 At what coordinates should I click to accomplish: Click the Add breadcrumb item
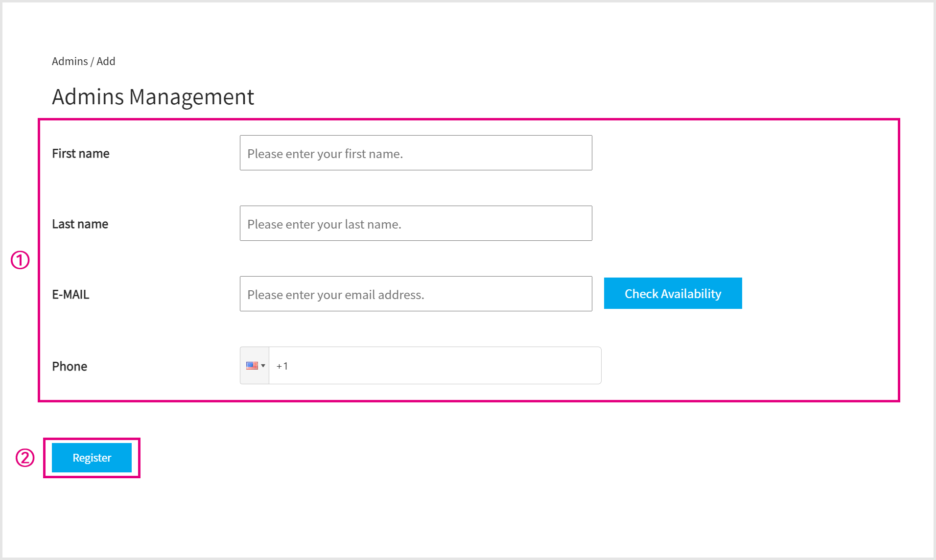pos(106,61)
